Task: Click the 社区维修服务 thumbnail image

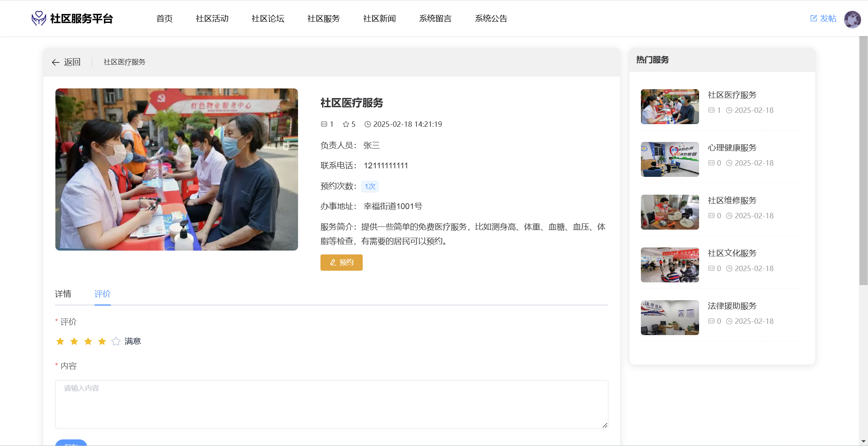Action: tap(670, 212)
